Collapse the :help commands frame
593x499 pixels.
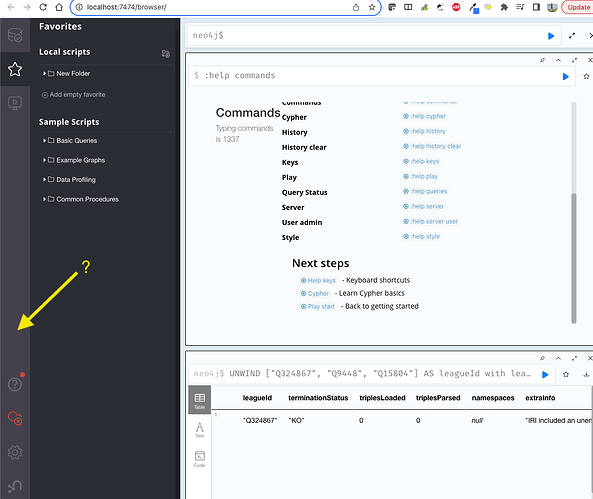coord(558,60)
